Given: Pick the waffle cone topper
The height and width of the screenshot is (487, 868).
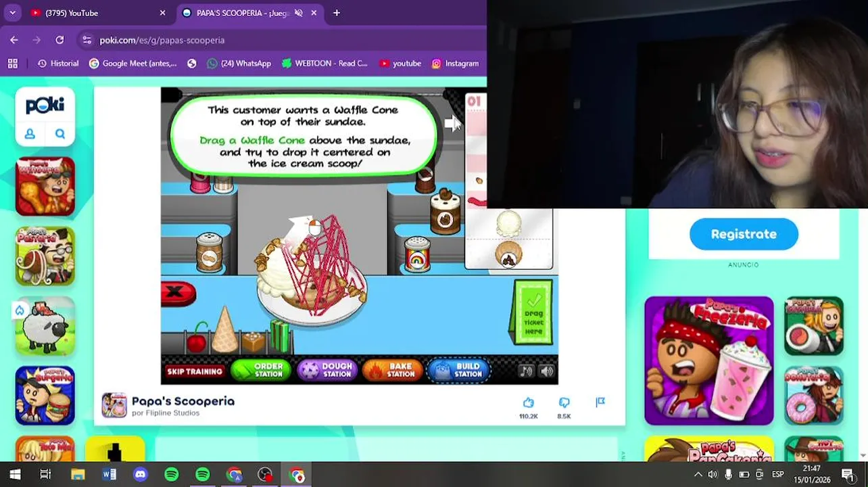Looking at the screenshot, I should [224, 330].
